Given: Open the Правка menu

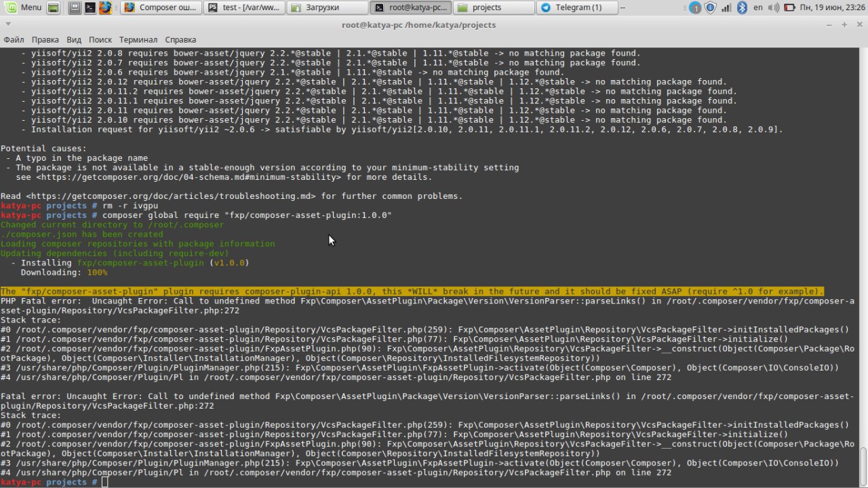Looking at the screenshot, I should (45, 39).
